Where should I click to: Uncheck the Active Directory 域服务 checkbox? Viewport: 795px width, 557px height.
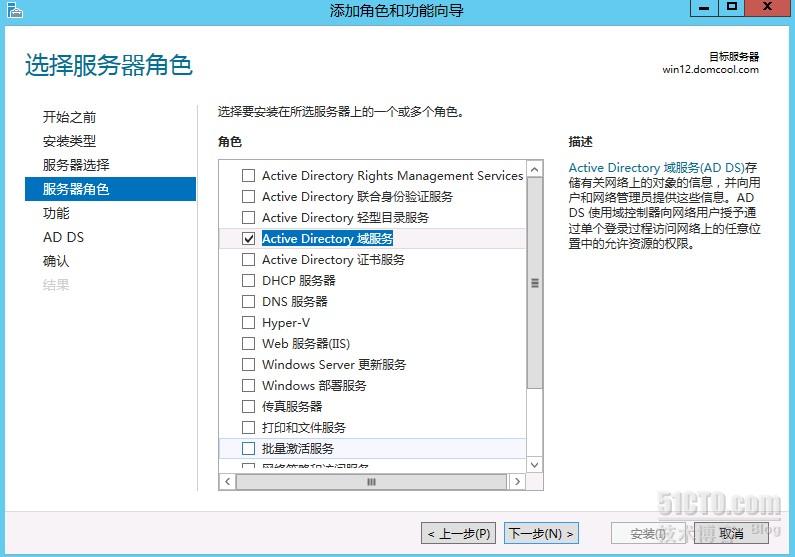pyautogui.click(x=249, y=239)
